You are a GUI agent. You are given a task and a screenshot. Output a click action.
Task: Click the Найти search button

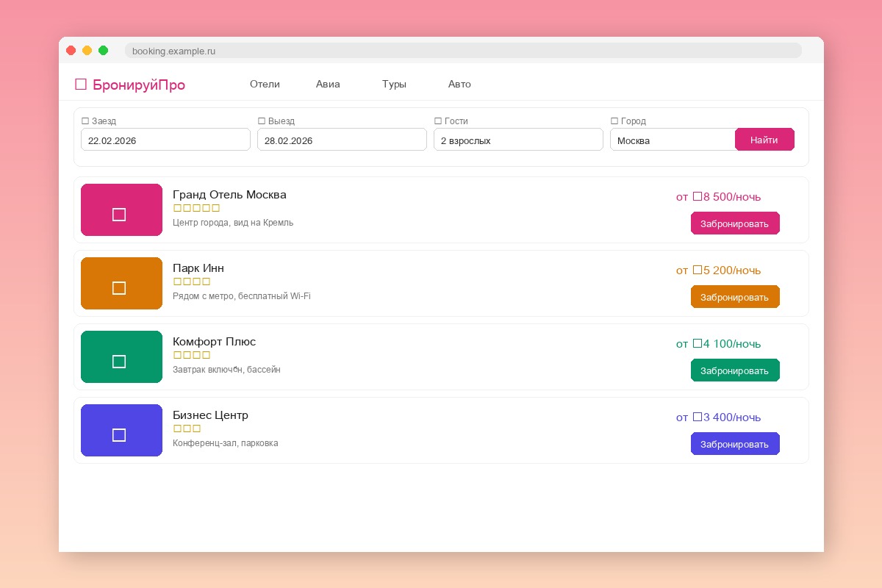(764, 140)
